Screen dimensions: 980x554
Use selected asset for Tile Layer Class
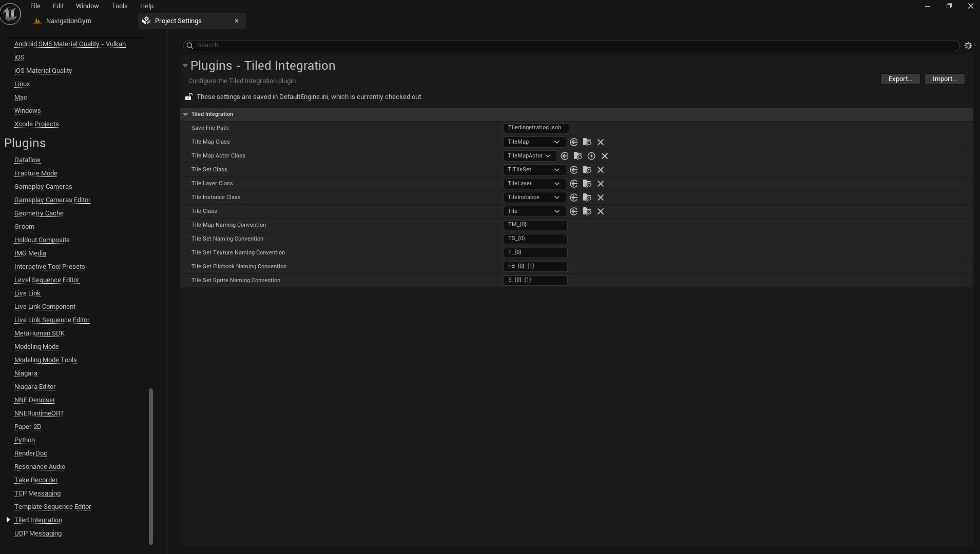(574, 184)
